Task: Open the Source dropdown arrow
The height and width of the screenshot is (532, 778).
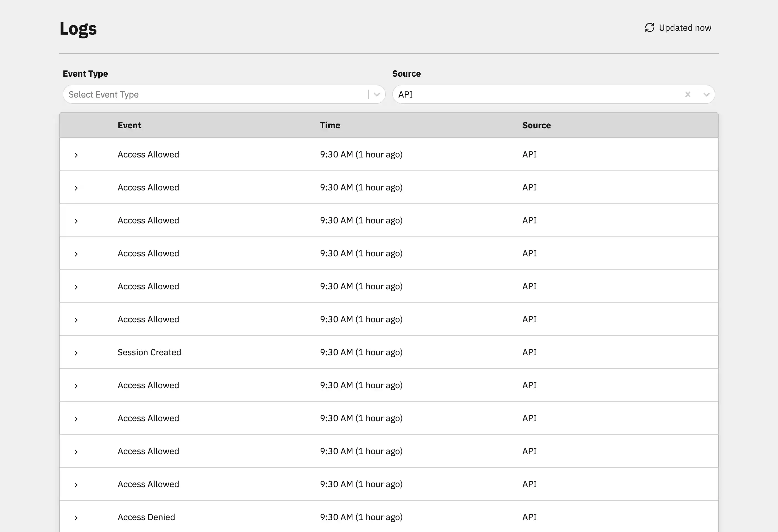Action: tap(706, 95)
